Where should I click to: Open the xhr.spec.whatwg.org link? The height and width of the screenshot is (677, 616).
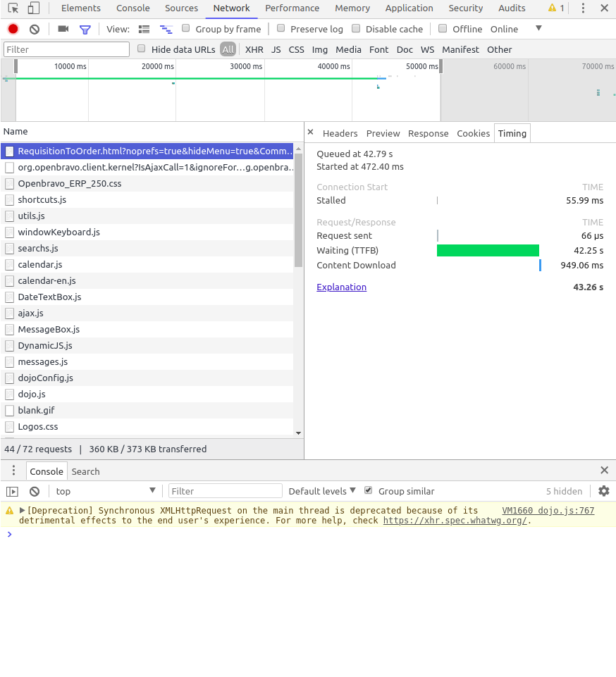(455, 521)
